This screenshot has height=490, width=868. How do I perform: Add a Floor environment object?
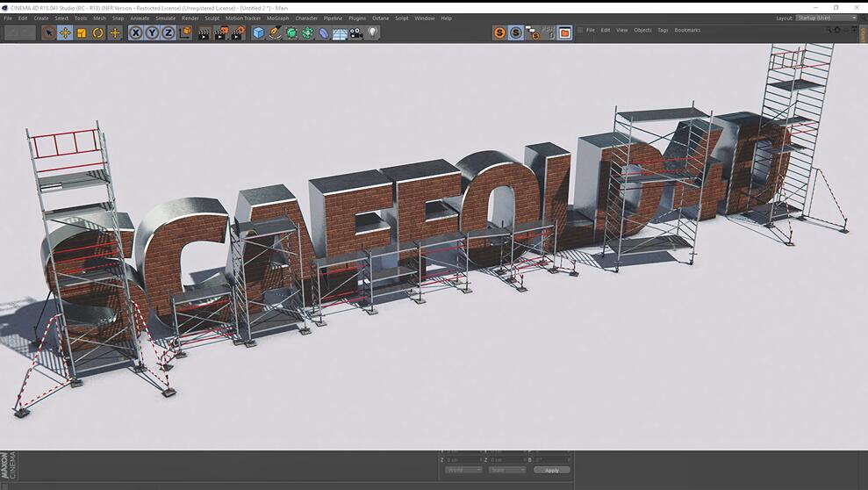(340, 33)
